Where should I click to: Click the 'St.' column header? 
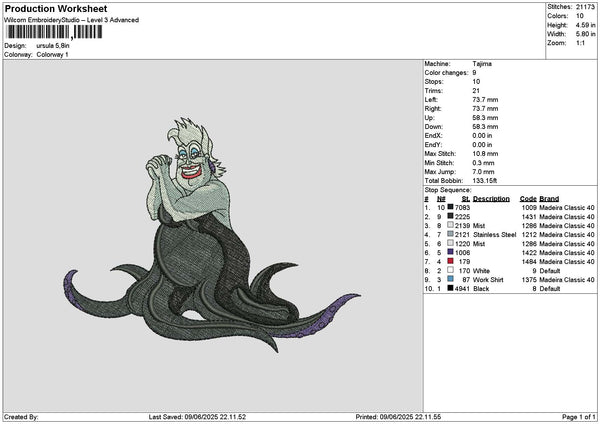[x=466, y=199]
